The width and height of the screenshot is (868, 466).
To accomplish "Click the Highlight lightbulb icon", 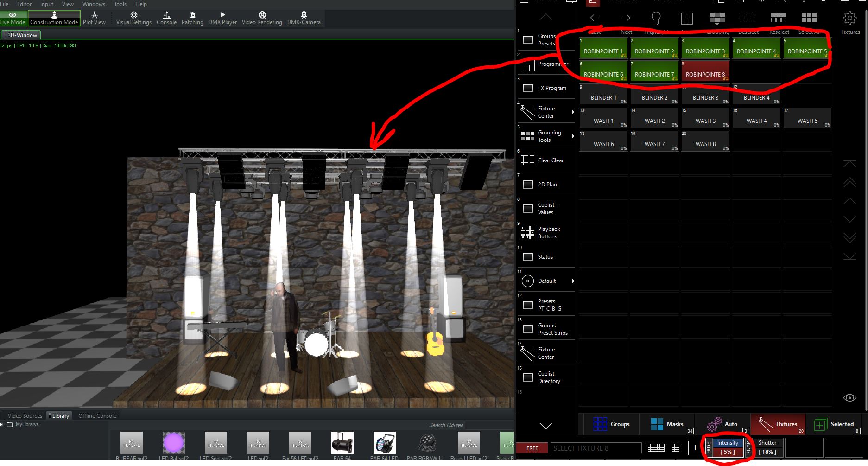I will pyautogui.click(x=656, y=19).
